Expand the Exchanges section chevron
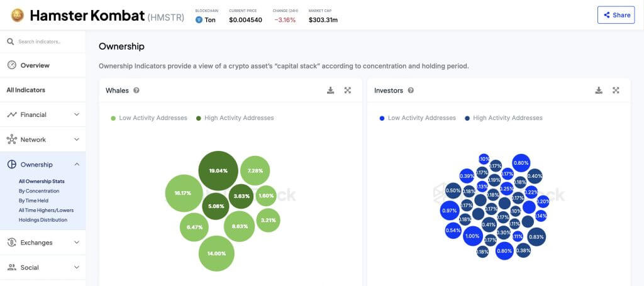This screenshot has height=286, width=644. pos(76,242)
